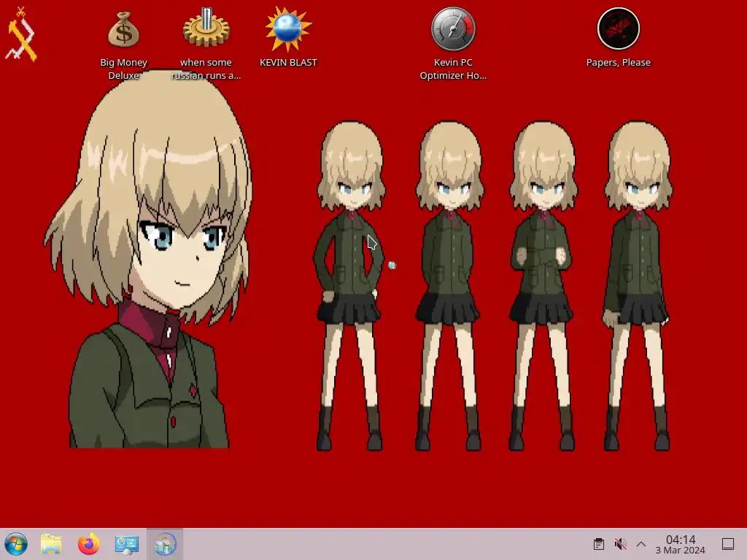The image size is (747, 560).
Task: Open Big Money Deluxe shortcut
Action: [x=123, y=30]
